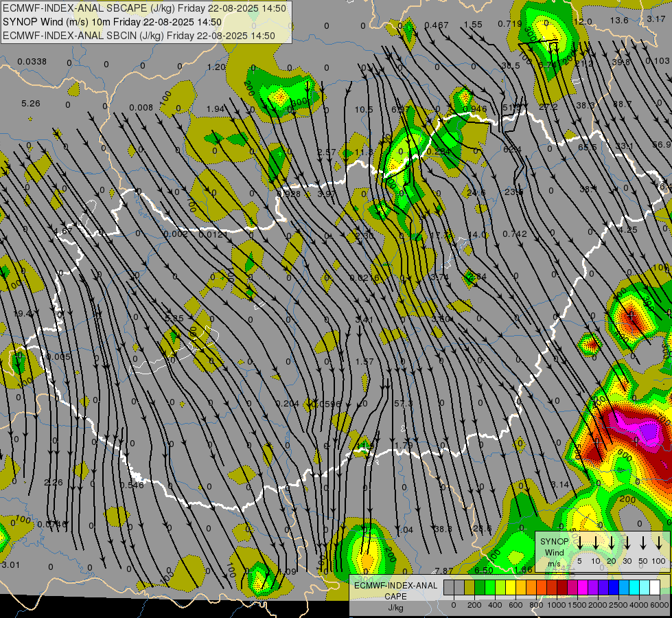Click the 1.20 value on the map
The image size is (672, 618).
click(x=216, y=67)
